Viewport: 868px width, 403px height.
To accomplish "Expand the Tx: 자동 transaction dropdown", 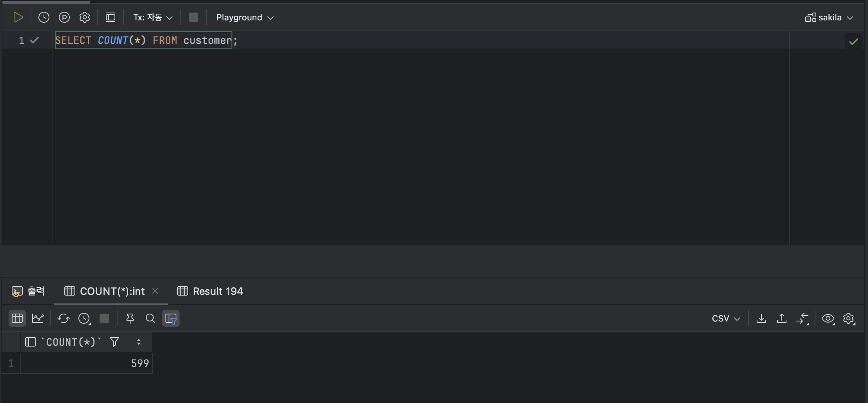I will tap(153, 17).
